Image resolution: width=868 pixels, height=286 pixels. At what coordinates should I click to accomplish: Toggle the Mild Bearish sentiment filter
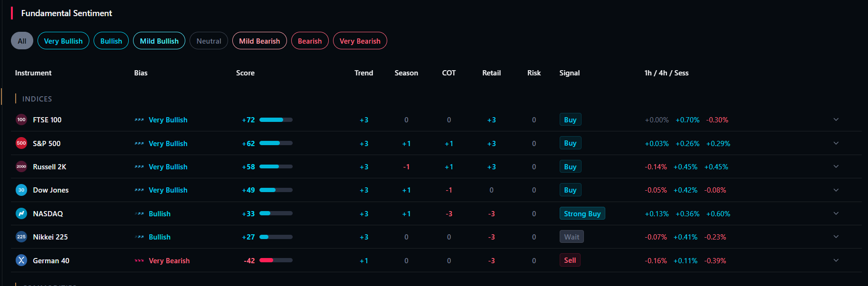259,41
